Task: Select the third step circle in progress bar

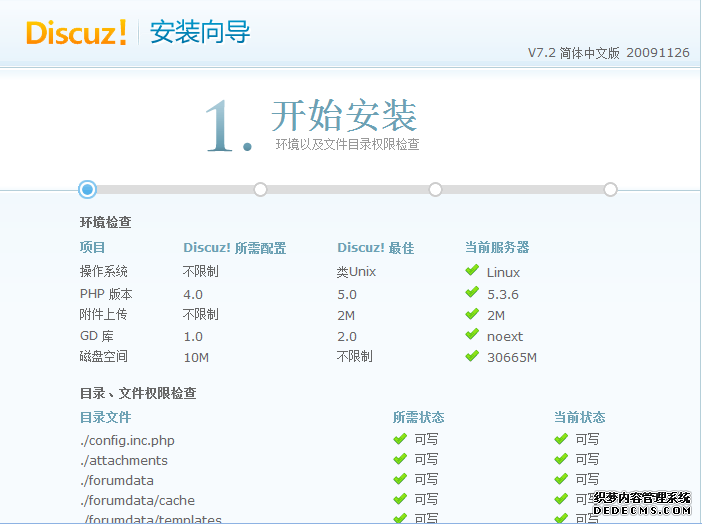Action: [x=435, y=189]
